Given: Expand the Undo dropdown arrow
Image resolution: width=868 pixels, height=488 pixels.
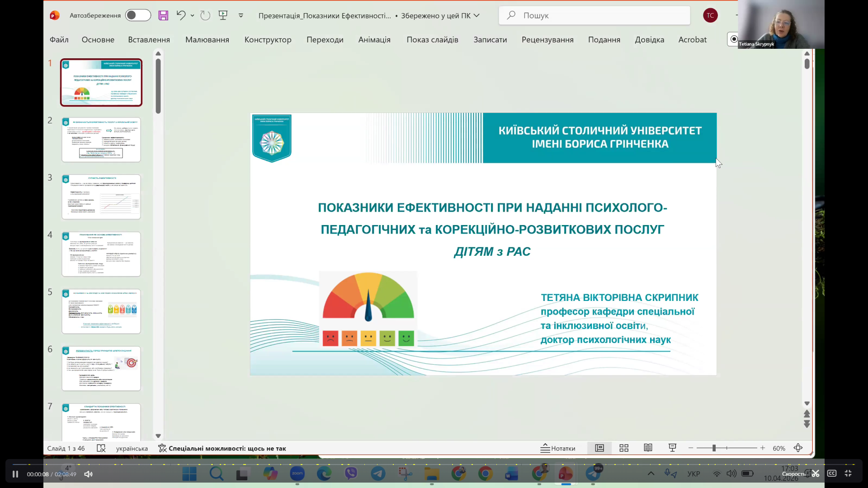Looking at the screenshot, I should pos(192,15).
